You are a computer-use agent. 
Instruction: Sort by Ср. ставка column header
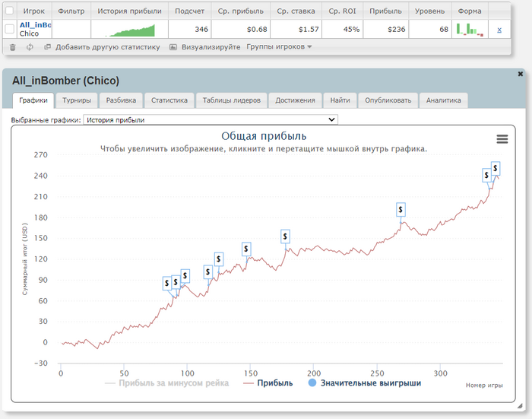[x=296, y=11]
